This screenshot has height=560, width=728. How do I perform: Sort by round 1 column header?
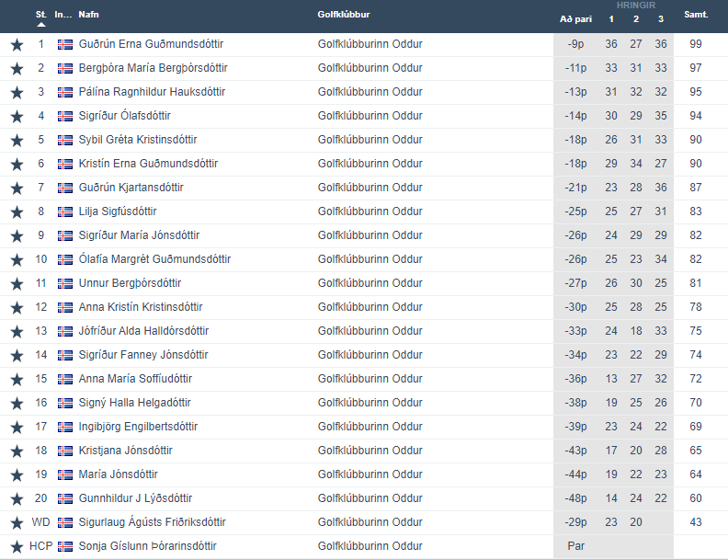611,19
